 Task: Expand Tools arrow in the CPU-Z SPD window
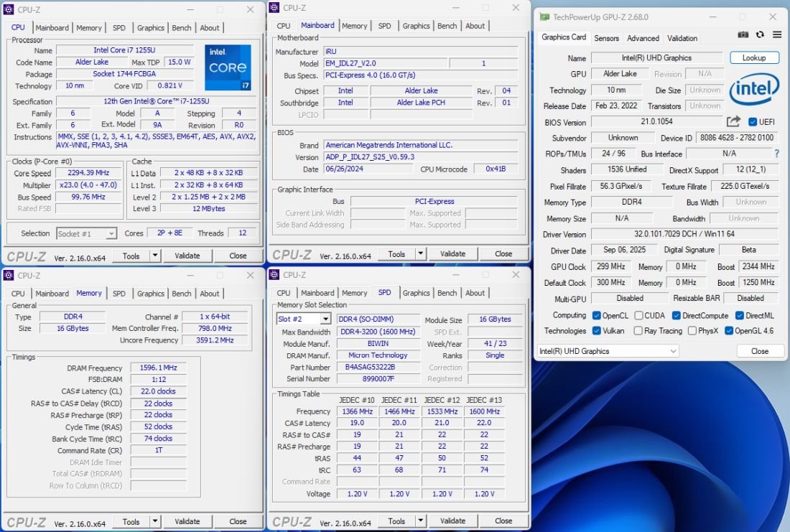[421, 521]
